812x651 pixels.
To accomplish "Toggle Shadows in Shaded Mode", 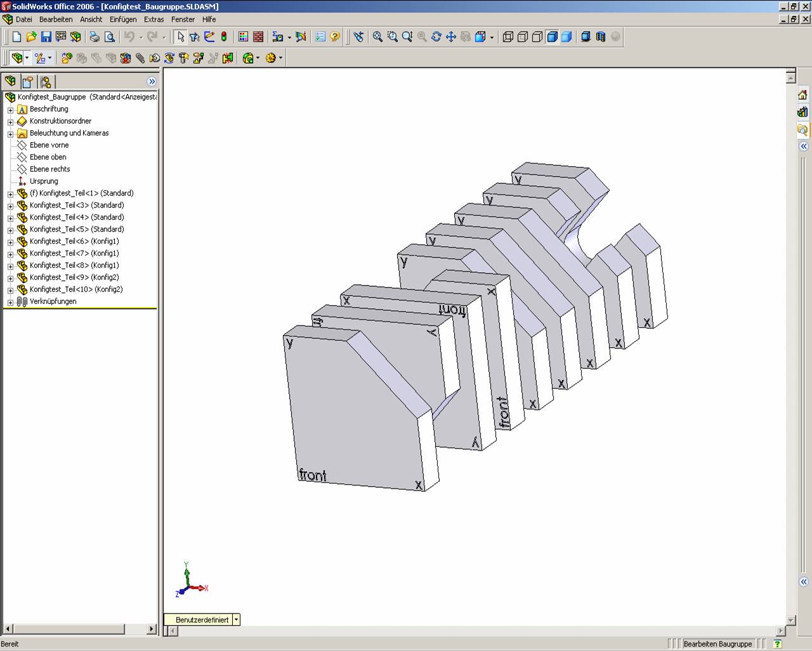I will click(x=586, y=37).
